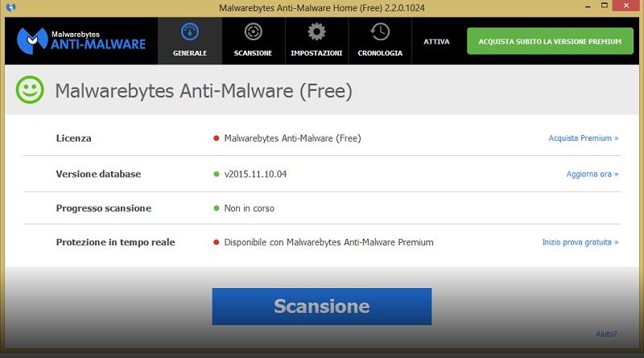Viewport: 644px width, 358px height.
Task: Select the Licenza row label
Action: (x=73, y=138)
